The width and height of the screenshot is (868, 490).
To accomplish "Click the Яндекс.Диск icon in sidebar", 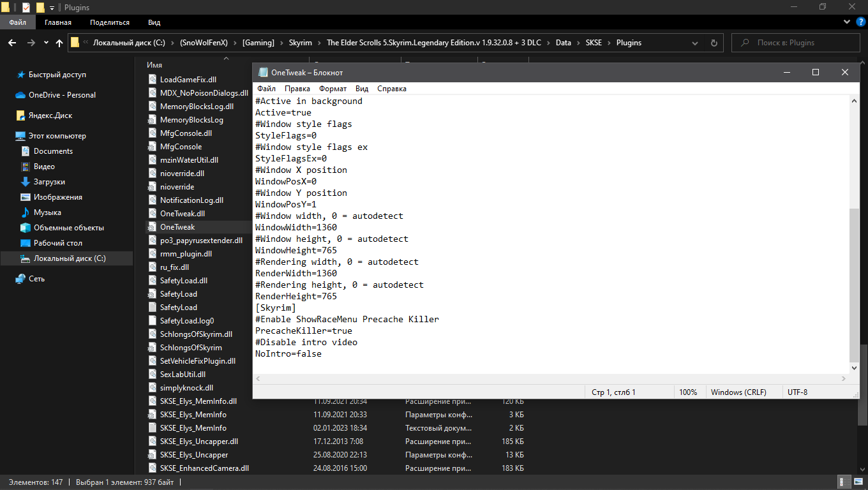I will click(20, 115).
